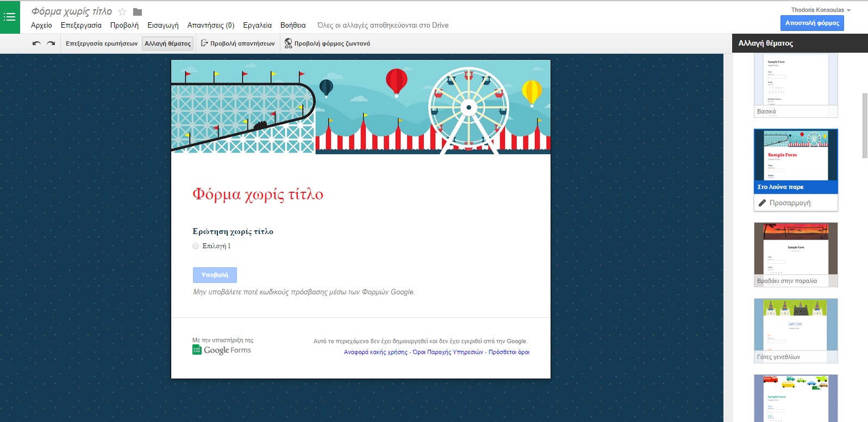Open the 'Αρχείο' menu
Screen dimensions: 868x422
41,25
